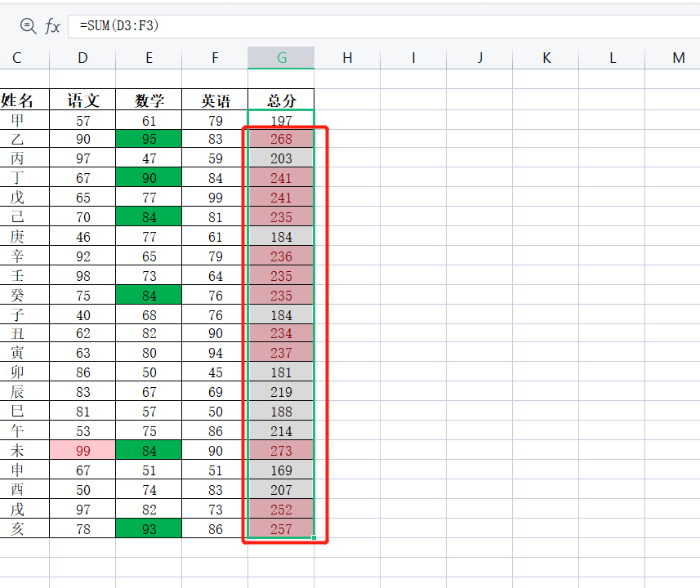Select green math cell 95 for 乙
Screen dimensions: 700x588
(149, 139)
